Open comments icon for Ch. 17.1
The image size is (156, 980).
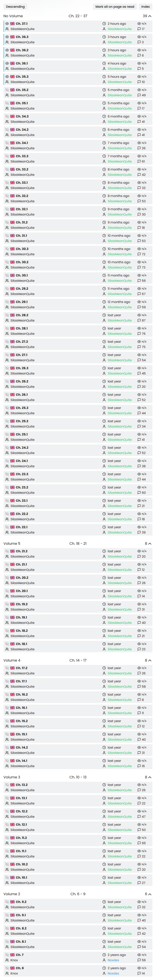(139, 687)
